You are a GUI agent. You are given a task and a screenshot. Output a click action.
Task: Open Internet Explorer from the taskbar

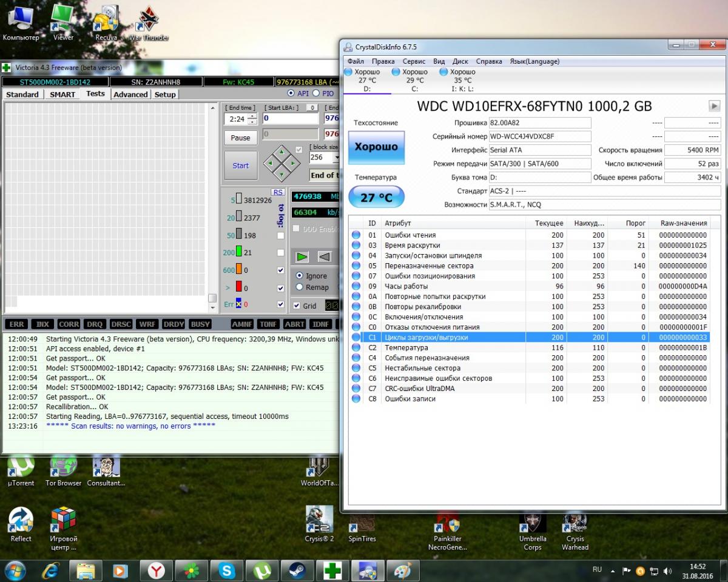pyautogui.click(x=50, y=570)
